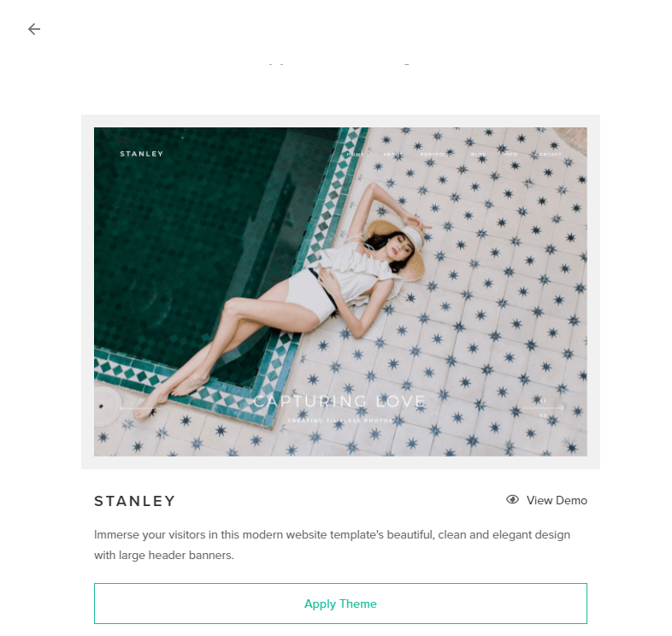Click the theme description paragraph
Viewport: 672px width, 636px height.
(x=332, y=545)
